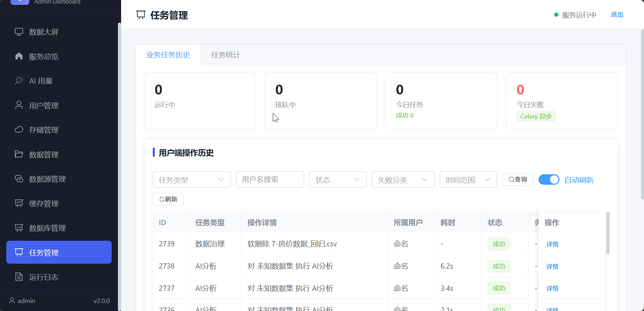Open 详情 for task 2737
The image size is (644, 311).
point(552,288)
